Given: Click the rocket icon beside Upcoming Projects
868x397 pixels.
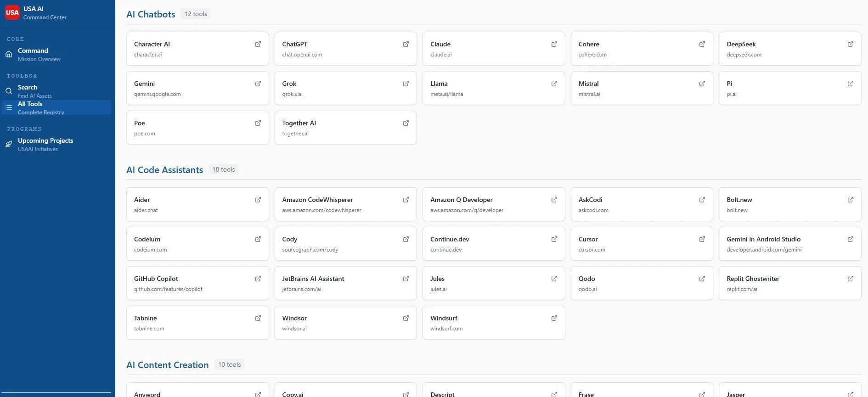Looking at the screenshot, I should [x=9, y=144].
